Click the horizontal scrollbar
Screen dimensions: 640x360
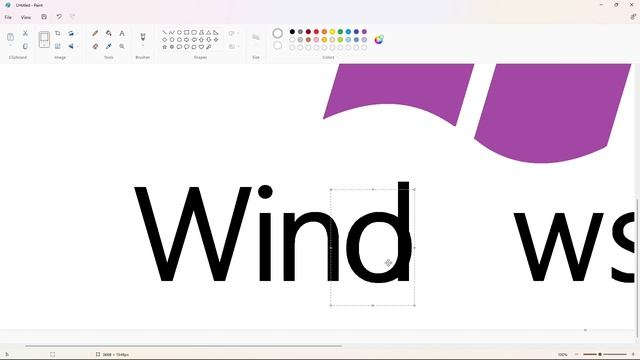tap(183, 346)
